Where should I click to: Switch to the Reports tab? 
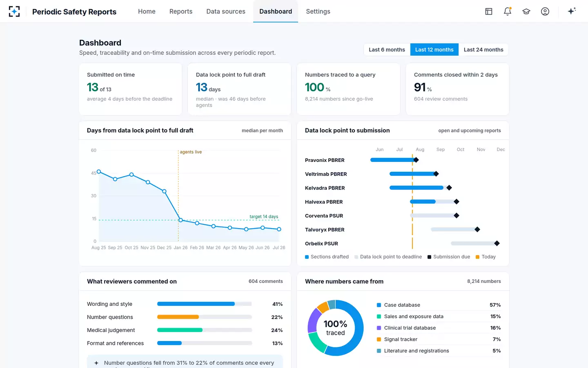tap(181, 11)
